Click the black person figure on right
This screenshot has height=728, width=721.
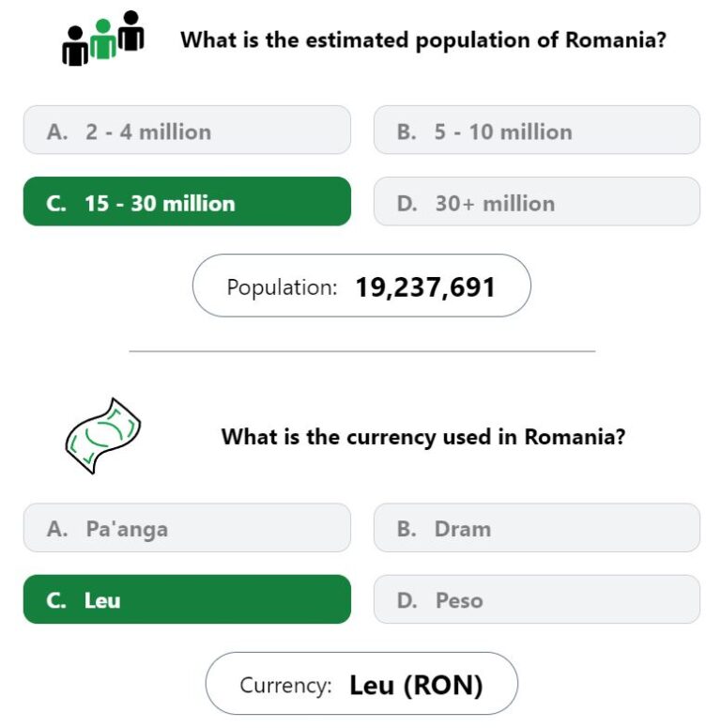tap(130, 30)
